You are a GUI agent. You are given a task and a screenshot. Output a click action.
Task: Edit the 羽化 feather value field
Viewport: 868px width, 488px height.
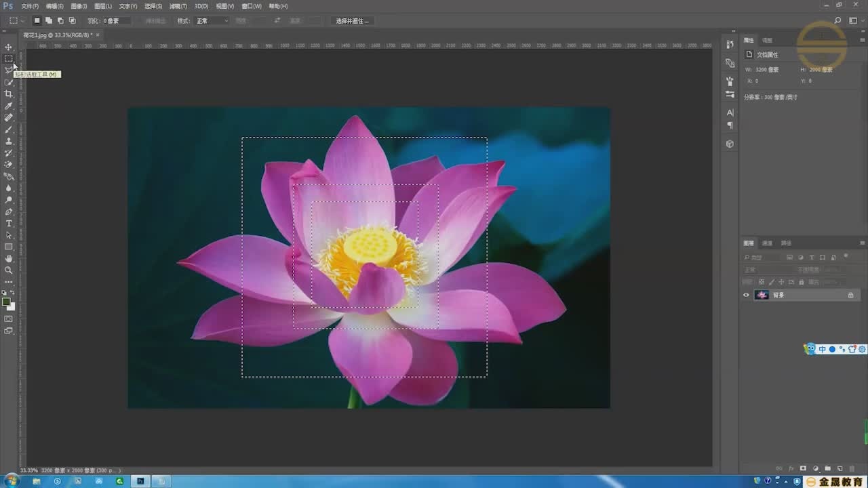click(x=117, y=21)
